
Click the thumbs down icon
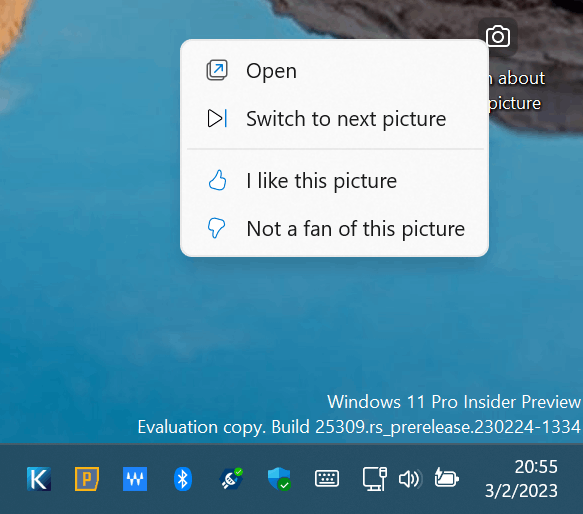tap(216, 228)
